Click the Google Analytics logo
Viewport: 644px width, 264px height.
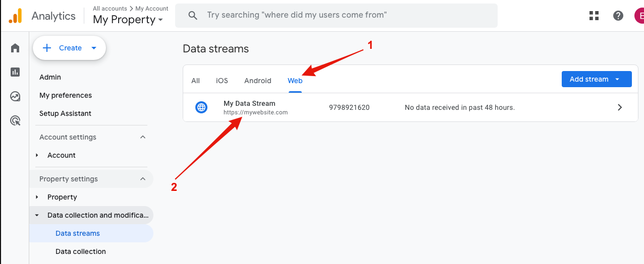coord(16,16)
